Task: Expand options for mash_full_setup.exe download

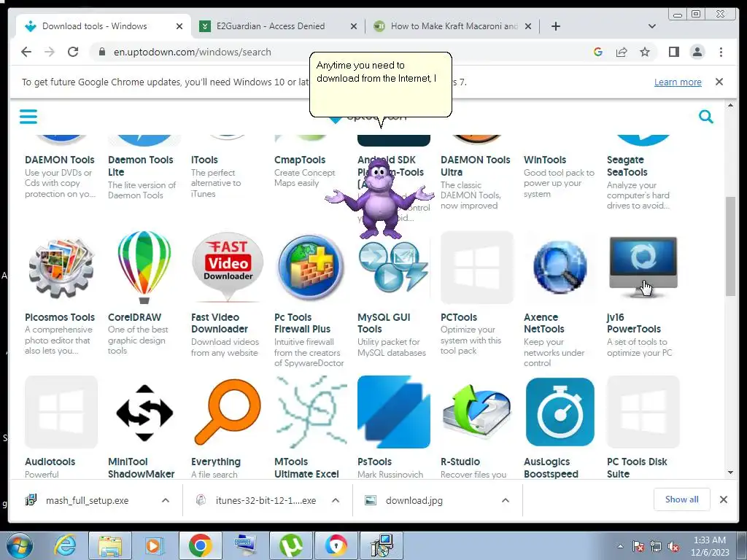Action: point(166,500)
